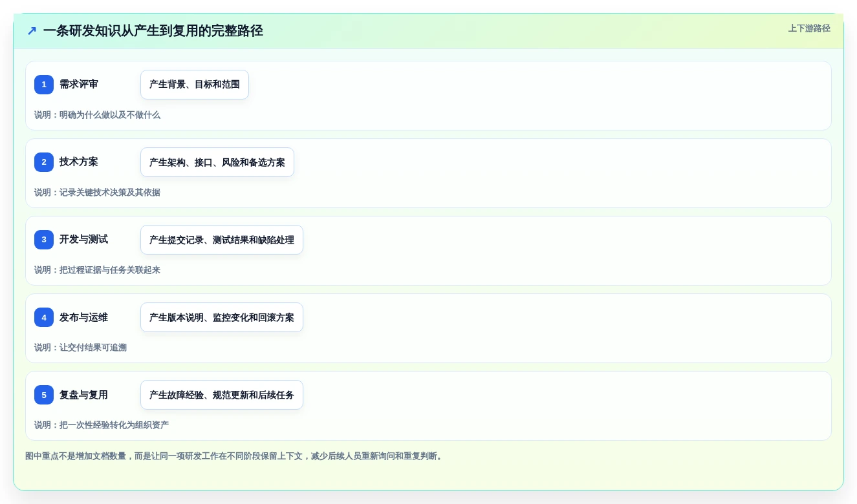Open the 产生架构、接口、风险和备选方案 chip
This screenshot has width=857, height=504.
pyautogui.click(x=217, y=162)
